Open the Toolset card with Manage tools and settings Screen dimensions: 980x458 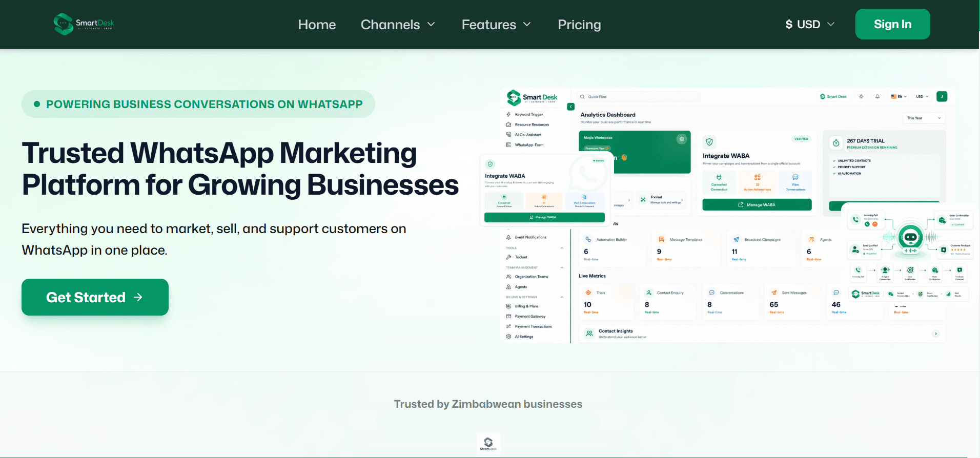click(661, 200)
